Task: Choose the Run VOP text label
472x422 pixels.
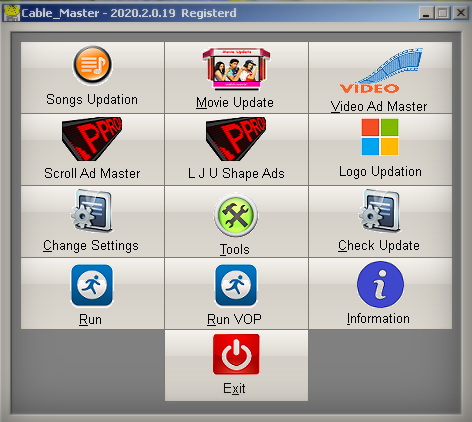Action: (234, 319)
